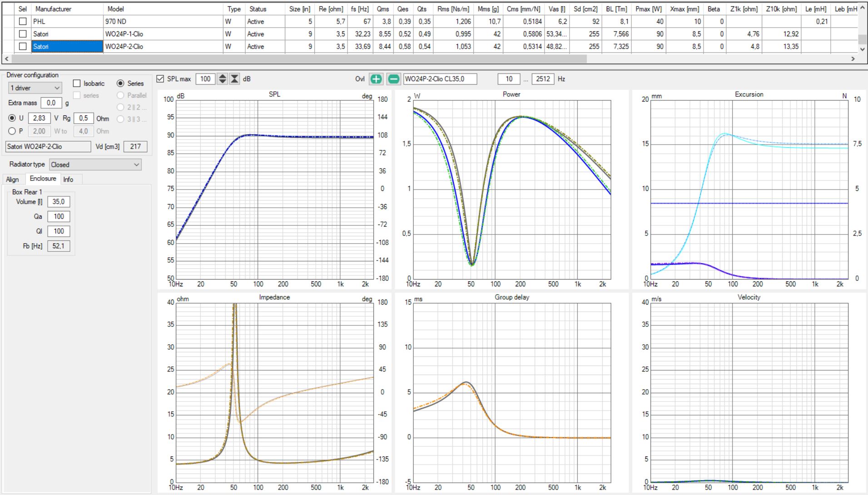Switch to the Align tab

coord(12,180)
